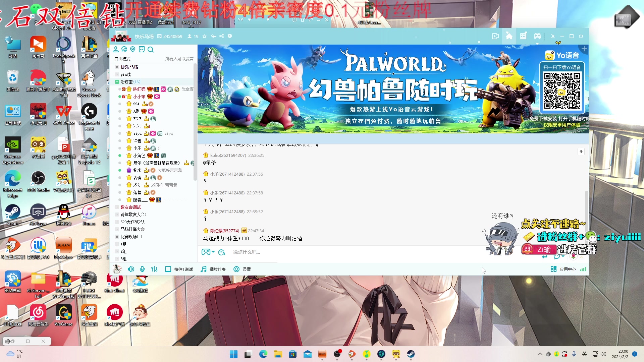Open the member list person icon
644x362 pixels.
click(115, 50)
